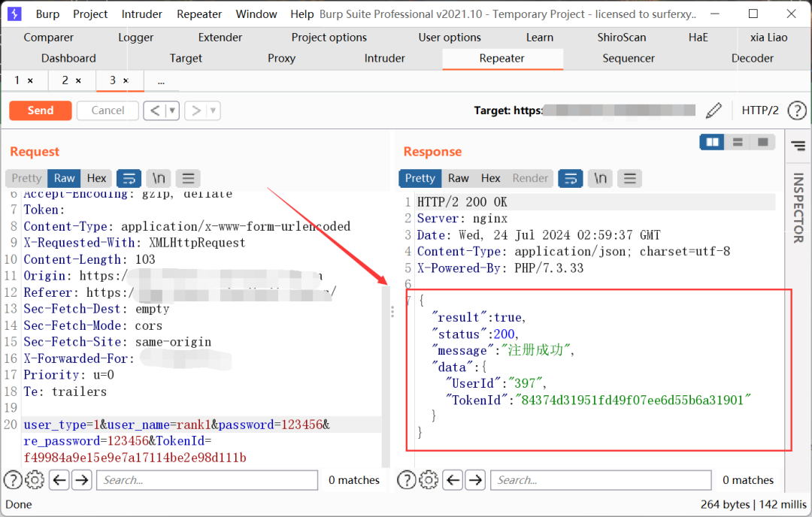Switch to Repeater tab 1

point(17,80)
